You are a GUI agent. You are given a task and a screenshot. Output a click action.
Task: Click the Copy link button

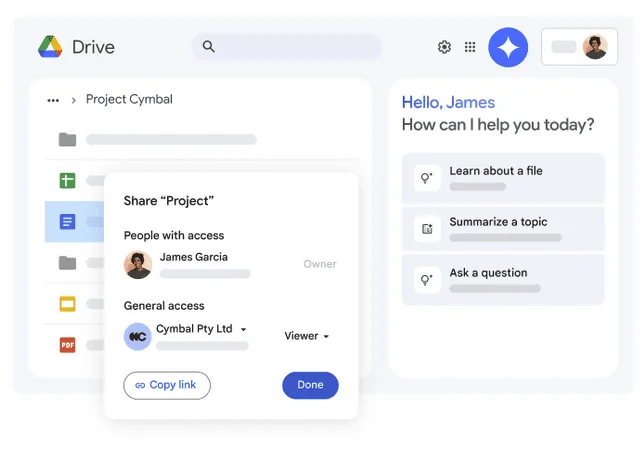[167, 385]
